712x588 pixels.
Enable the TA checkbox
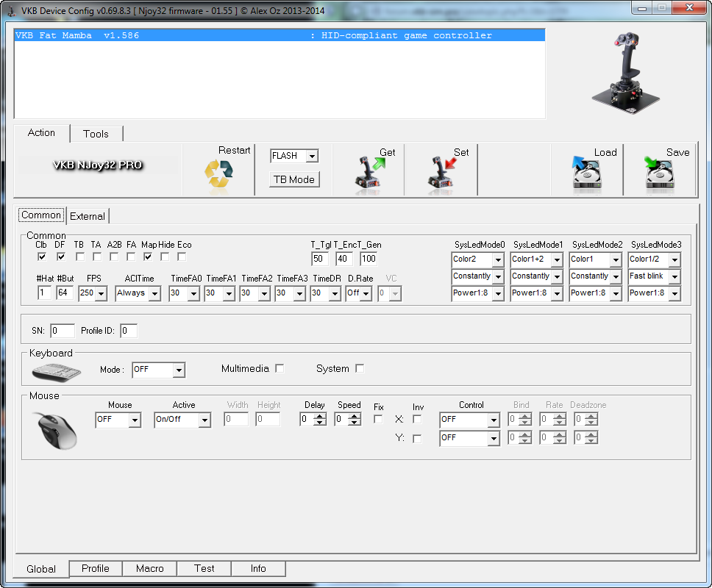pos(96,257)
